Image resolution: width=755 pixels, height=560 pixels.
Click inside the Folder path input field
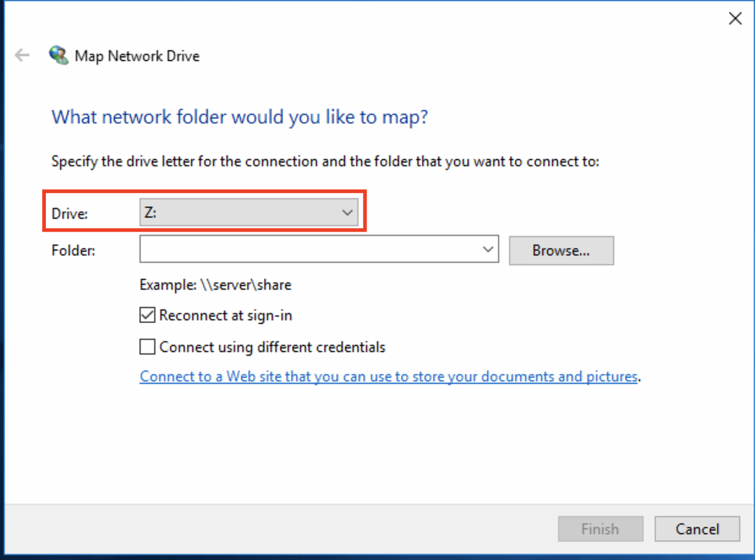pos(309,249)
